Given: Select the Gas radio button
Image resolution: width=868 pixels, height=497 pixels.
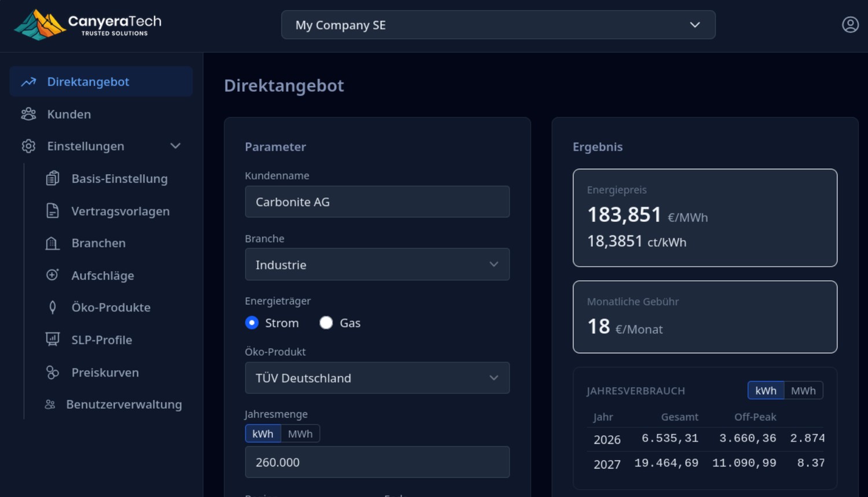Looking at the screenshot, I should pos(326,323).
